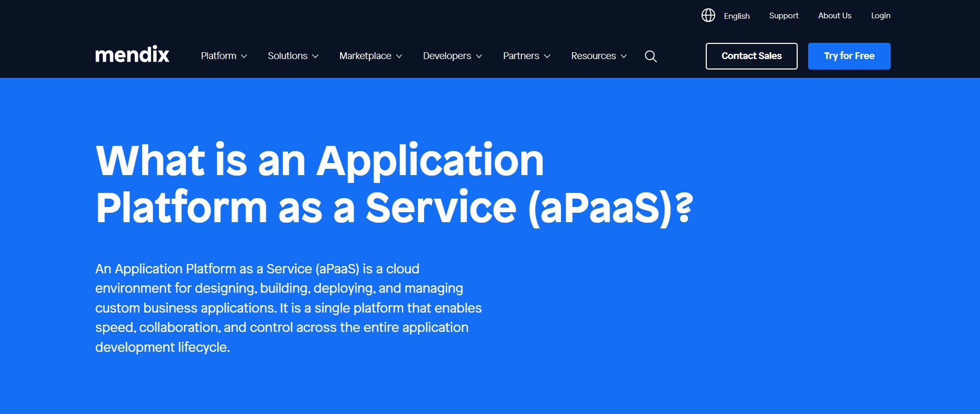The width and height of the screenshot is (980, 414).
Task: Click the Login link
Action: [x=880, y=16]
